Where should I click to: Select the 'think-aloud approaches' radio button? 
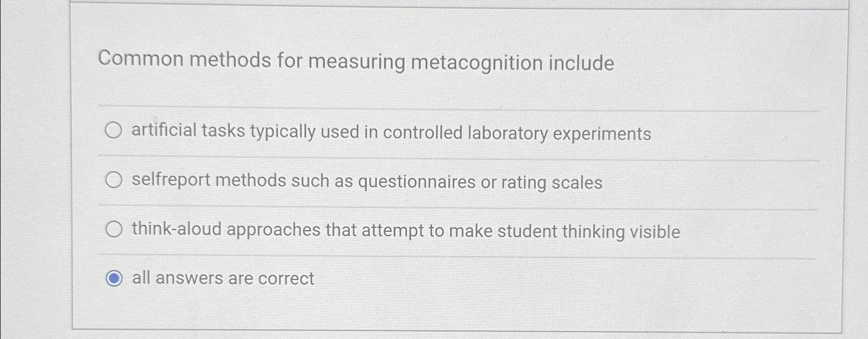point(113,229)
